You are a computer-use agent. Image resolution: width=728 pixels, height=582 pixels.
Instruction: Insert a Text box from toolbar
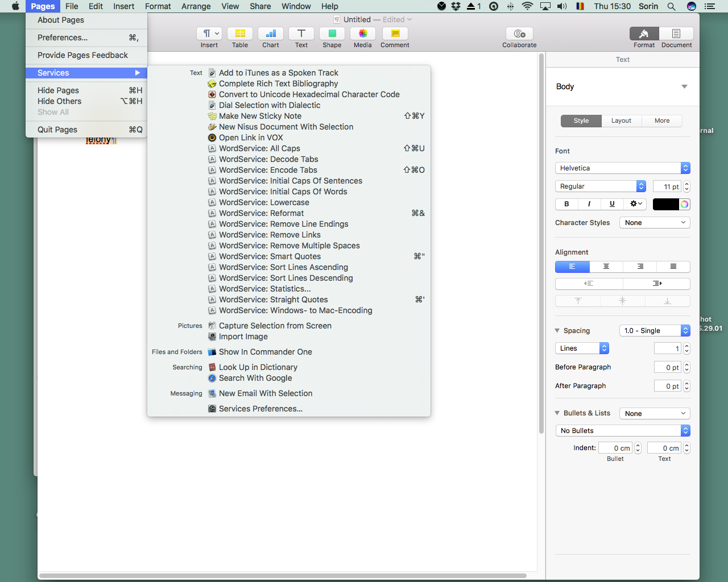coord(301,34)
